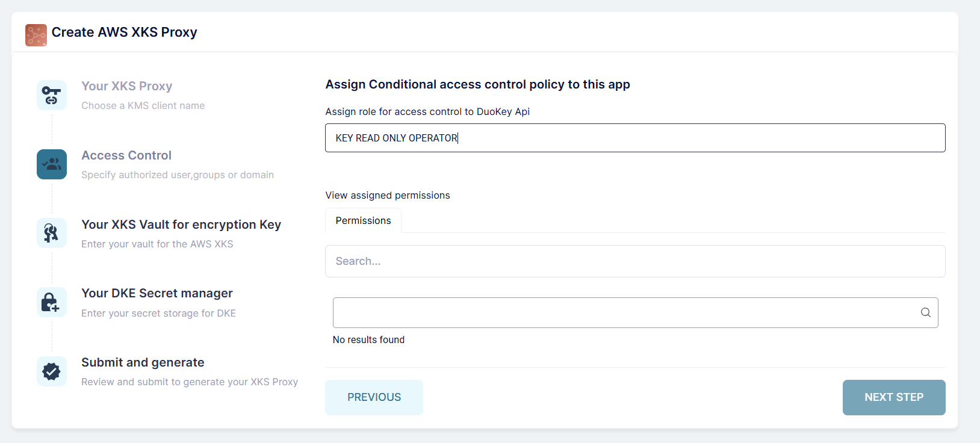Click the Enter your secret storage for DKE subtitle
Viewport: 980px width, 443px height.
click(159, 314)
